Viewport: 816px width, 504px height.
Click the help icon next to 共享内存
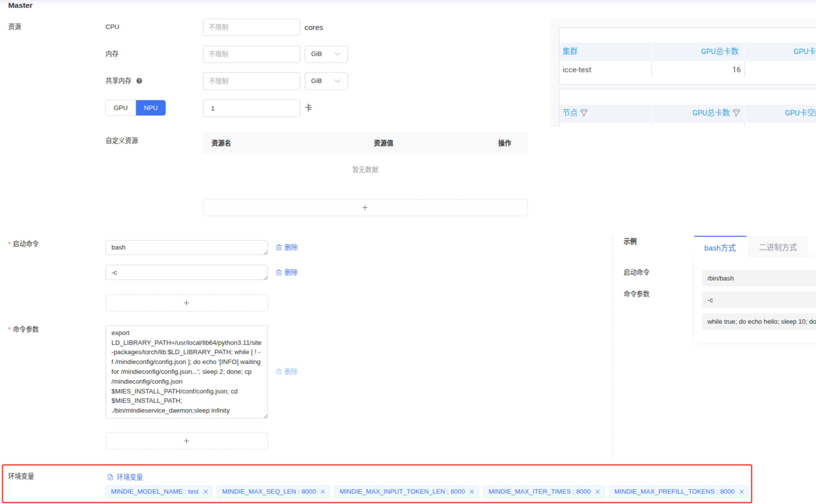[139, 81]
